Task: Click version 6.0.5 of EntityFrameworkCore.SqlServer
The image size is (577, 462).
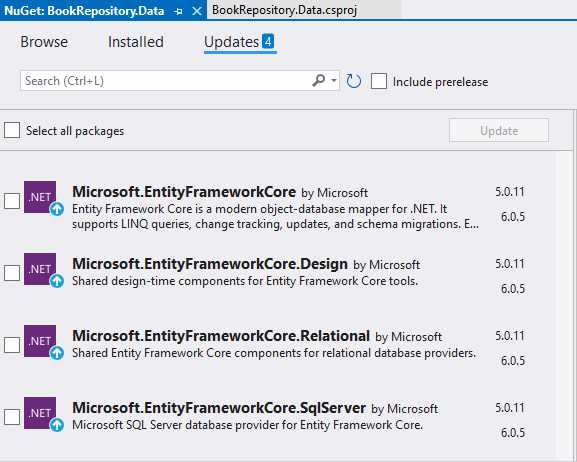Action: point(513,433)
